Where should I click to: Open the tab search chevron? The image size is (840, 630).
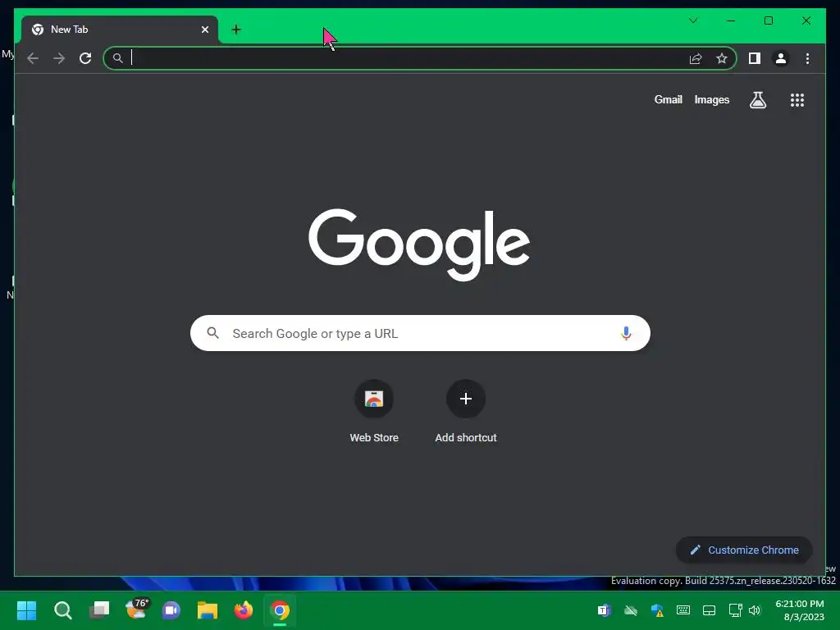click(692, 21)
